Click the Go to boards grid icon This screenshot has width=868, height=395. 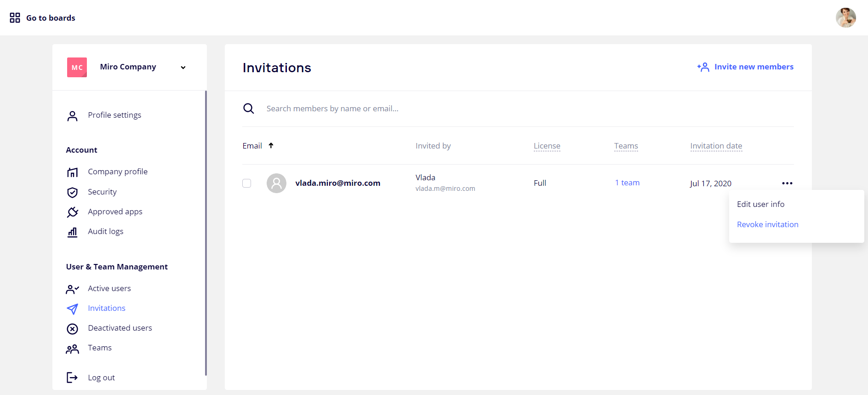(x=15, y=18)
